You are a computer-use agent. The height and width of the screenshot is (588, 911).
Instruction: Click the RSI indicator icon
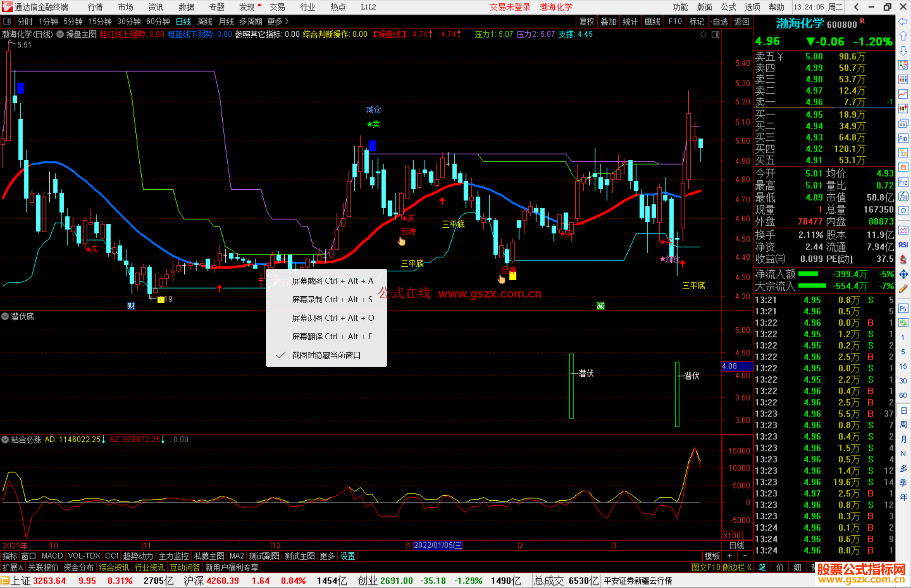pos(903,245)
